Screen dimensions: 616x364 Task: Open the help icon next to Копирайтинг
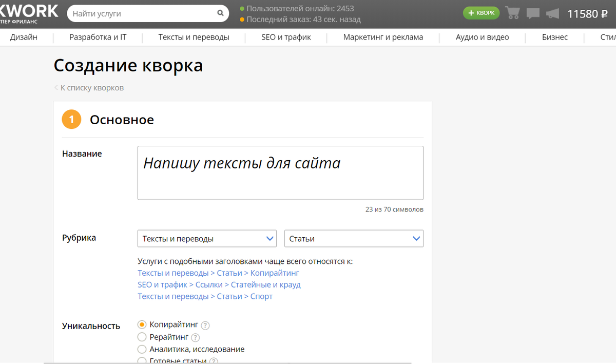pos(205,325)
